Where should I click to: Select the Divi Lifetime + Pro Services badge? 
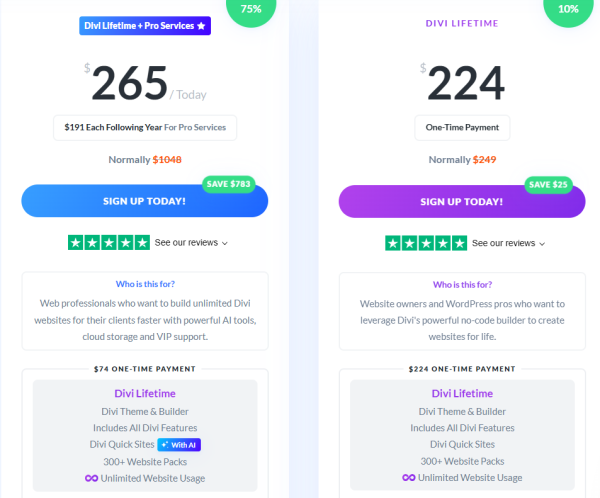145,26
